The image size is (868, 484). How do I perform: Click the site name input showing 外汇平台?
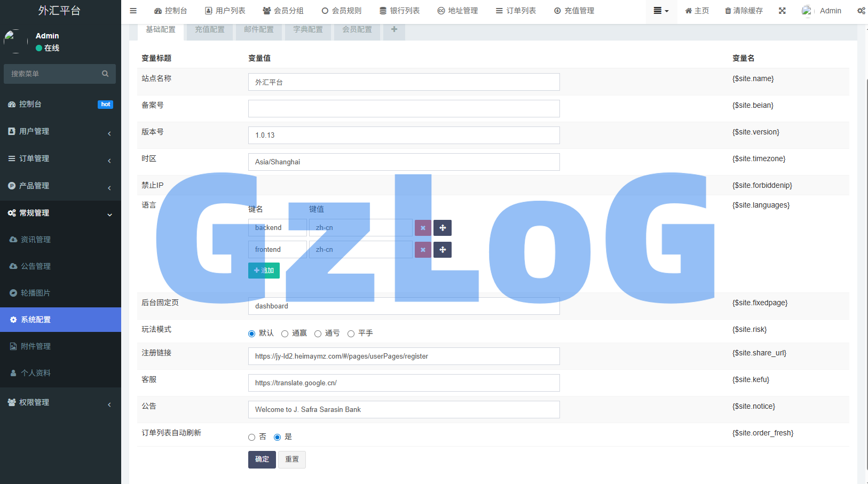point(404,82)
